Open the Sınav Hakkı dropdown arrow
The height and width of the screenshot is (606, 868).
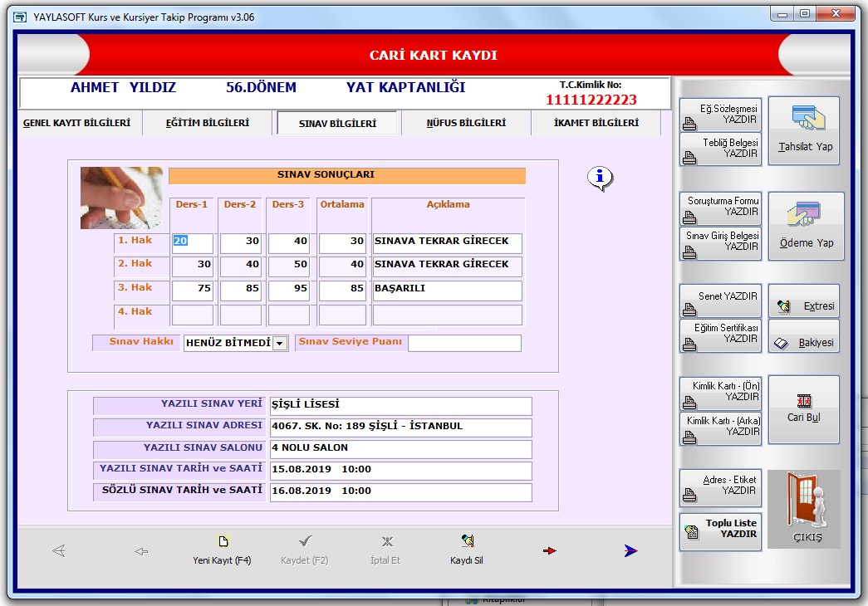(280, 343)
